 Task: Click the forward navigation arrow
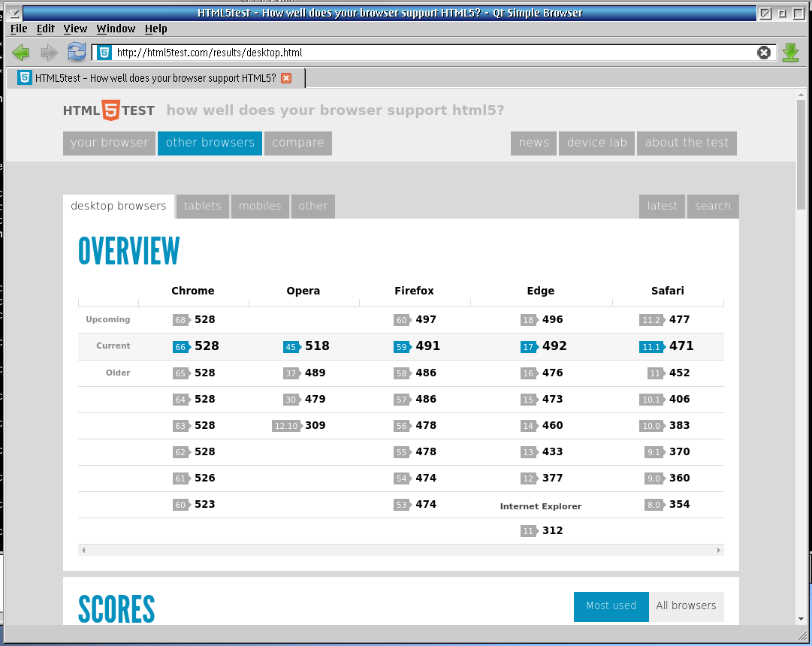pyautogui.click(x=48, y=53)
